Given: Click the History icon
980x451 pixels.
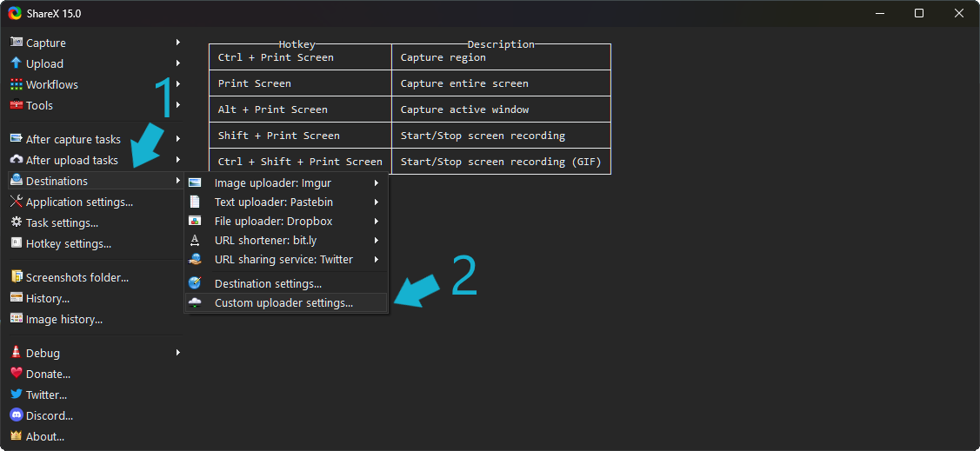Looking at the screenshot, I should (17, 298).
